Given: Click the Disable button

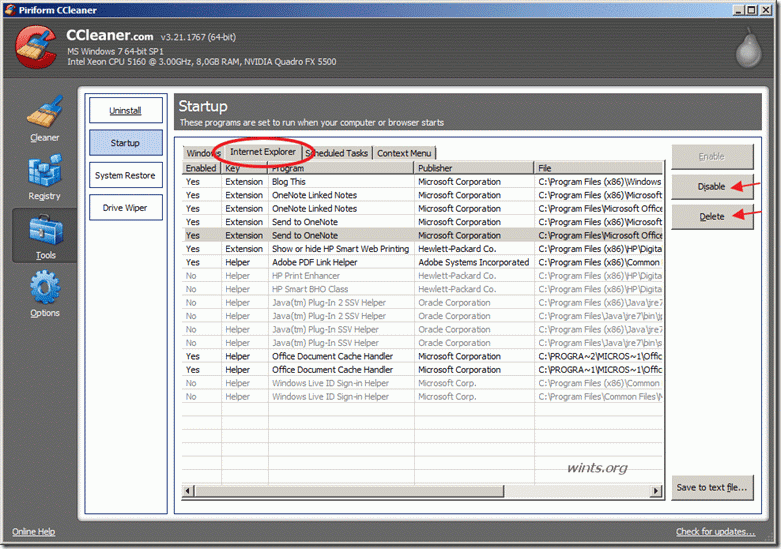Looking at the screenshot, I should point(712,186).
